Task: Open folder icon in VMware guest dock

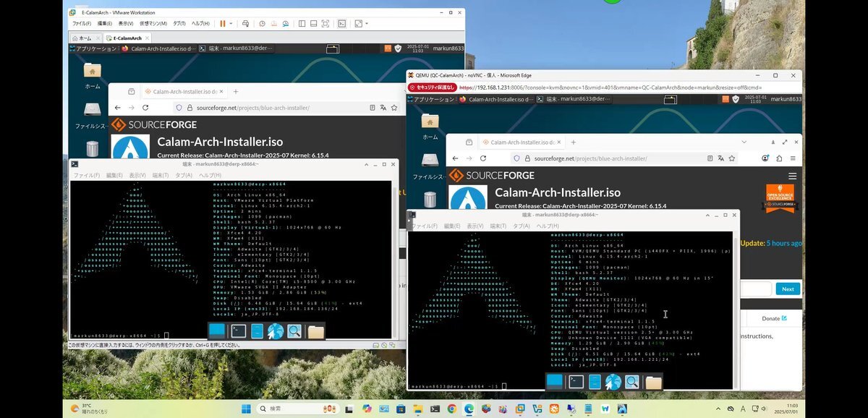Action: pyautogui.click(x=315, y=332)
